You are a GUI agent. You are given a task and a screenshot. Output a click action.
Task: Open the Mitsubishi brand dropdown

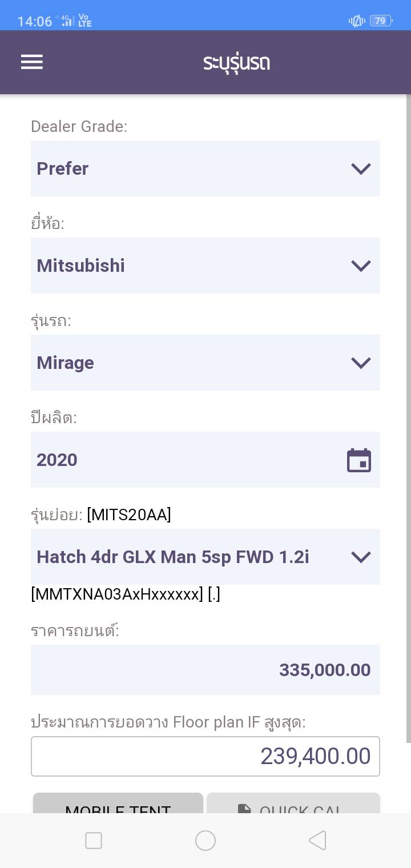(x=205, y=266)
